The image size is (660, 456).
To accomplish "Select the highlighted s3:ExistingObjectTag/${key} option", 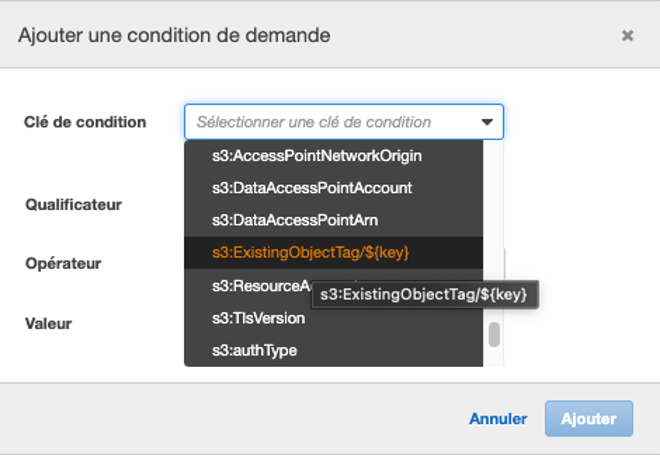I will 310,253.
